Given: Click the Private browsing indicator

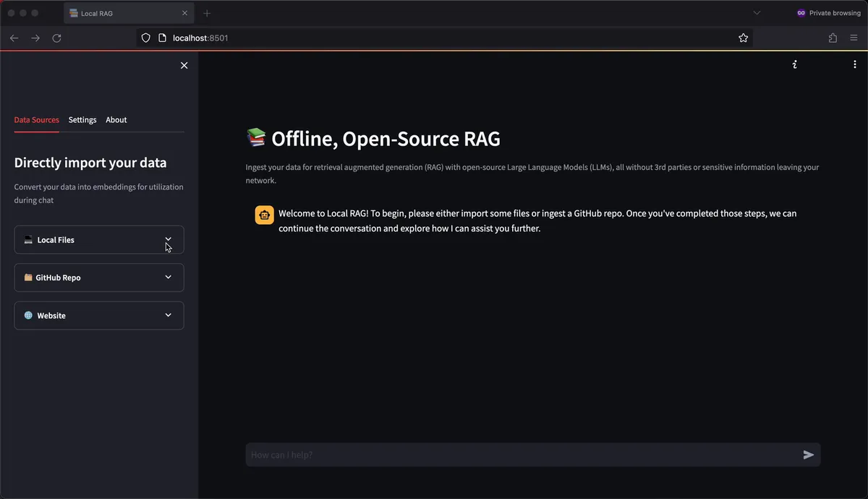Looking at the screenshot, I should pyautogui.click(x=829, y=13).
